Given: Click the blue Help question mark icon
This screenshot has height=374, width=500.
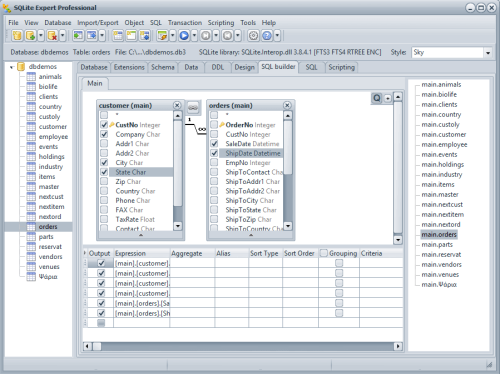Looking at the screenshot, I should [267, 35].
